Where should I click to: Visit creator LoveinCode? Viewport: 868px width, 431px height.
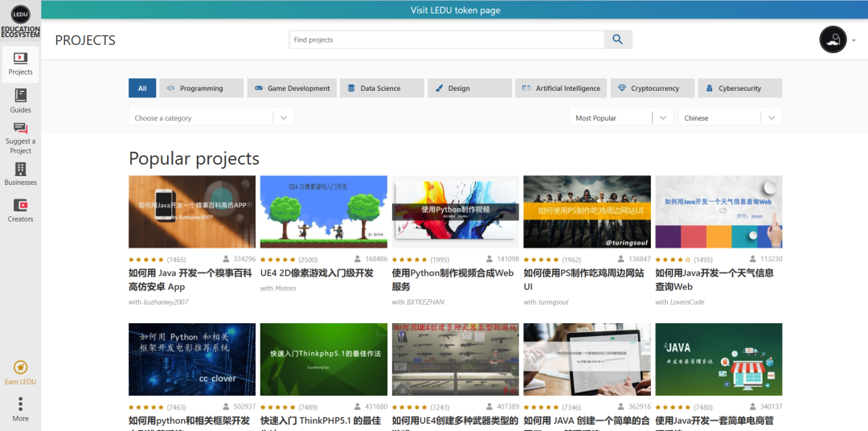pos(687,302)
